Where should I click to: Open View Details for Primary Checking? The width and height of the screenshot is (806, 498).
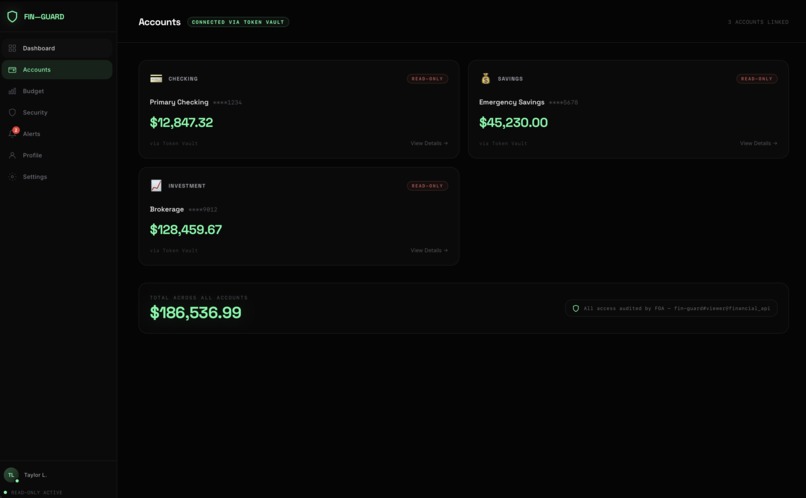[x=429, y=143]
